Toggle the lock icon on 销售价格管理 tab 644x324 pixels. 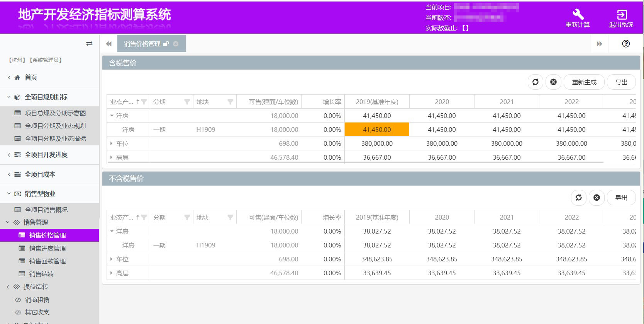166,44
